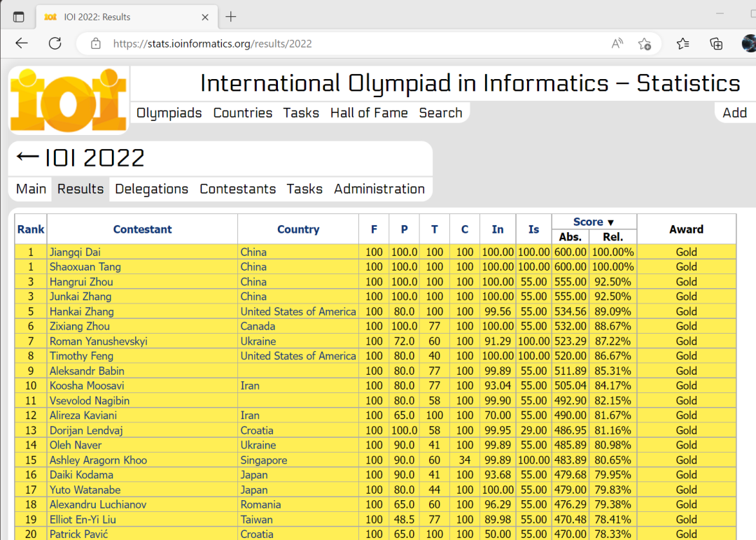Image resolution: width=756 pixels, height=540 pixels.
Task: Add this page to favorites star
Action: [645, 44]
